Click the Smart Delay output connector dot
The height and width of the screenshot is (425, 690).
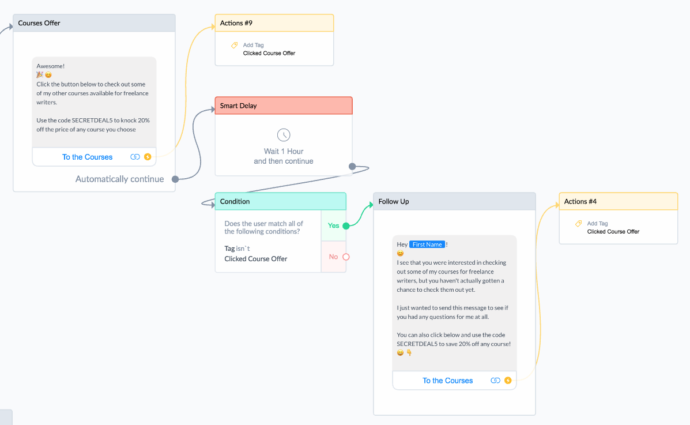pos(352,166)
